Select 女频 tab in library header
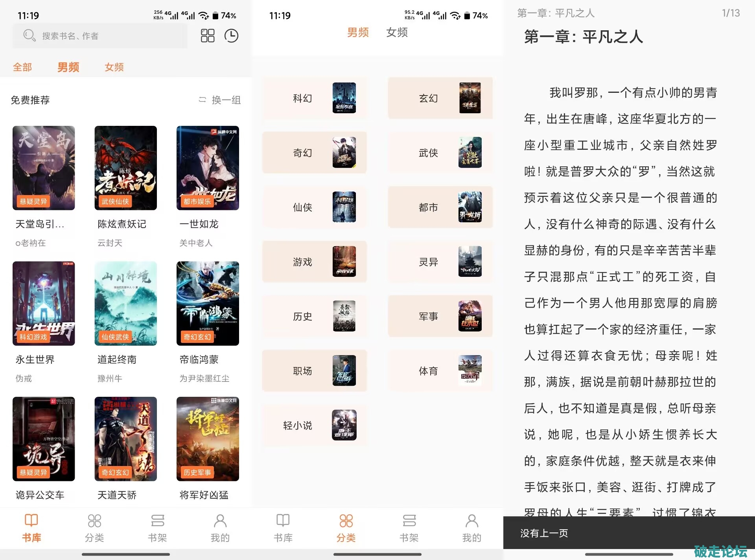 click(x=114, y=67)
